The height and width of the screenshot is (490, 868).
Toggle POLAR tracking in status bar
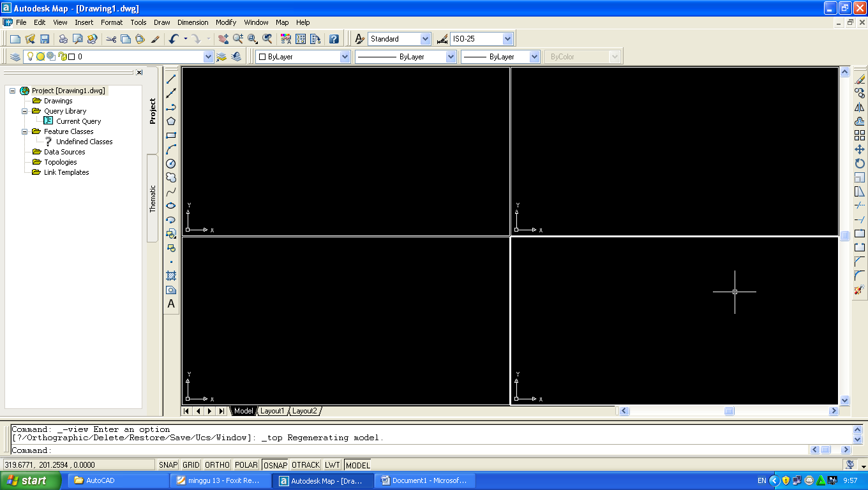(x=246, y=465)
